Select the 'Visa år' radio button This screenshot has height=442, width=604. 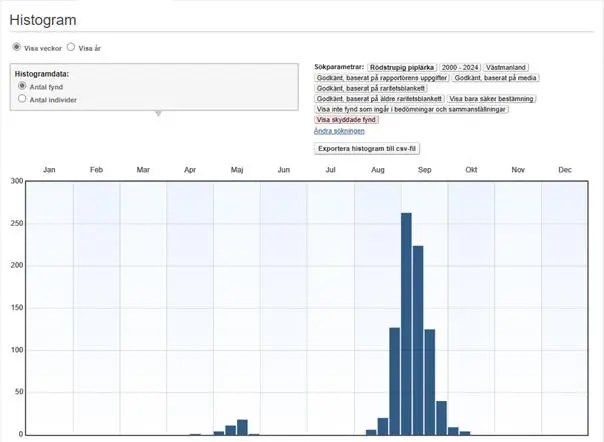pos(71,47)
